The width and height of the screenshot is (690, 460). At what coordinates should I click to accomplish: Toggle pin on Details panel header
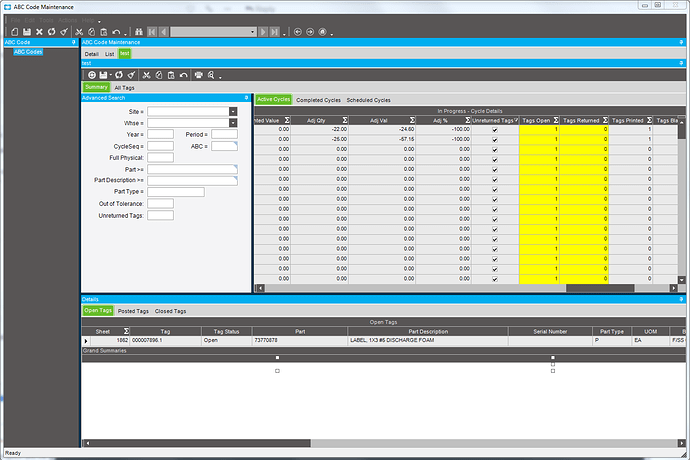coord(681,299)
